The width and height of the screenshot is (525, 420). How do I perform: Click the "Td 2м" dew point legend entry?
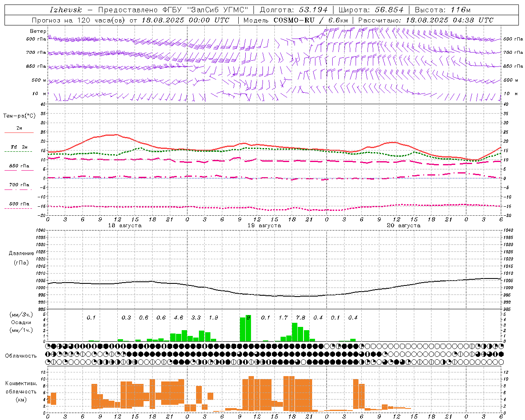(x=19, y=147)
